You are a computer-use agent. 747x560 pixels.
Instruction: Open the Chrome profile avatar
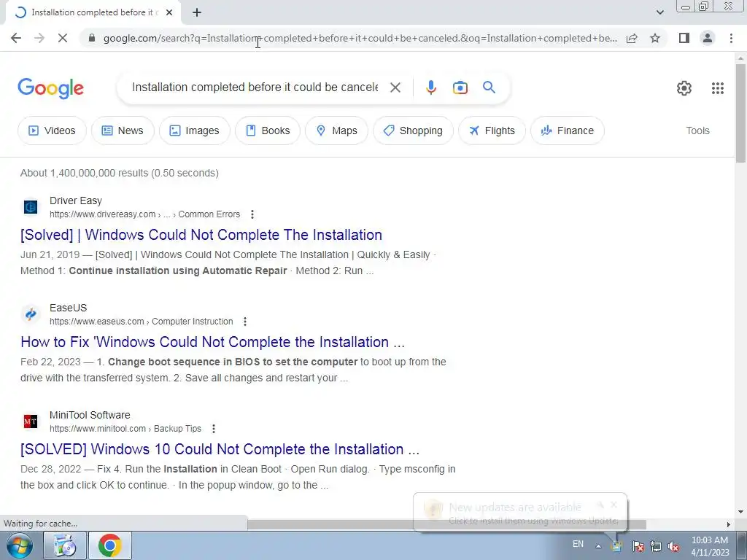coord(708,38)
